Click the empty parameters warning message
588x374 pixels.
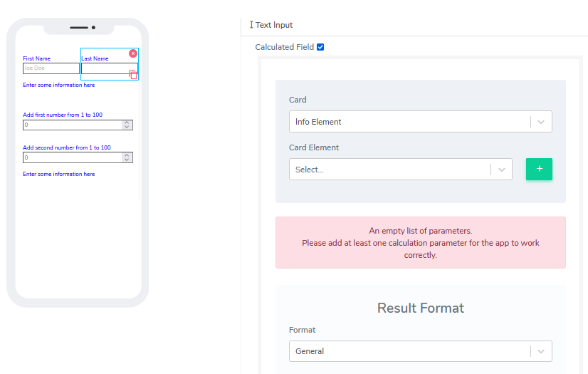420,243
